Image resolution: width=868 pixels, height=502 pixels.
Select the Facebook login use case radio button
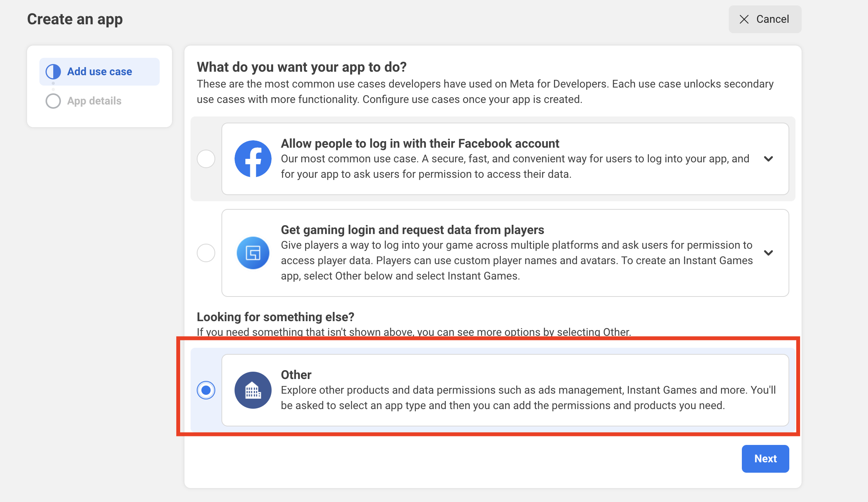(206, 159)
